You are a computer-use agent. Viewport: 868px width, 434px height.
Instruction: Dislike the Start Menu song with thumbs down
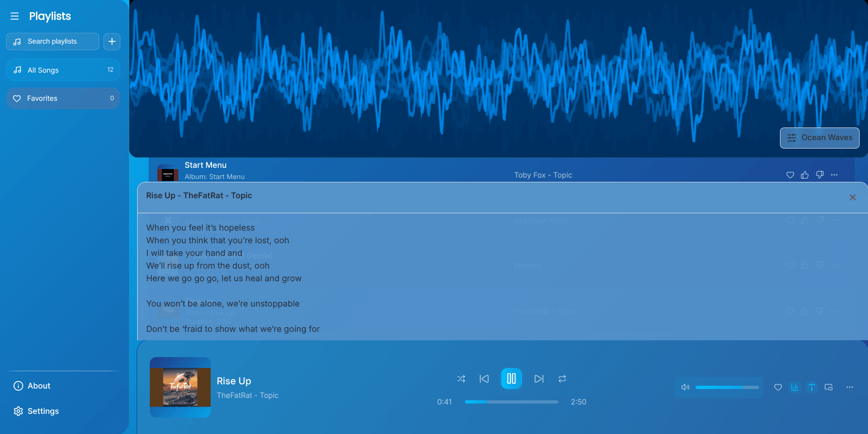820,175
